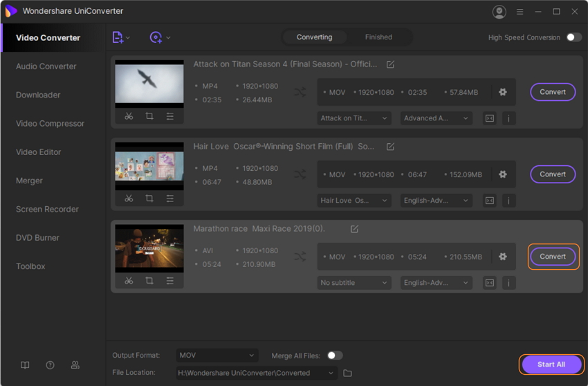Click the Hair Love video thumbnail

coord(149,166)
